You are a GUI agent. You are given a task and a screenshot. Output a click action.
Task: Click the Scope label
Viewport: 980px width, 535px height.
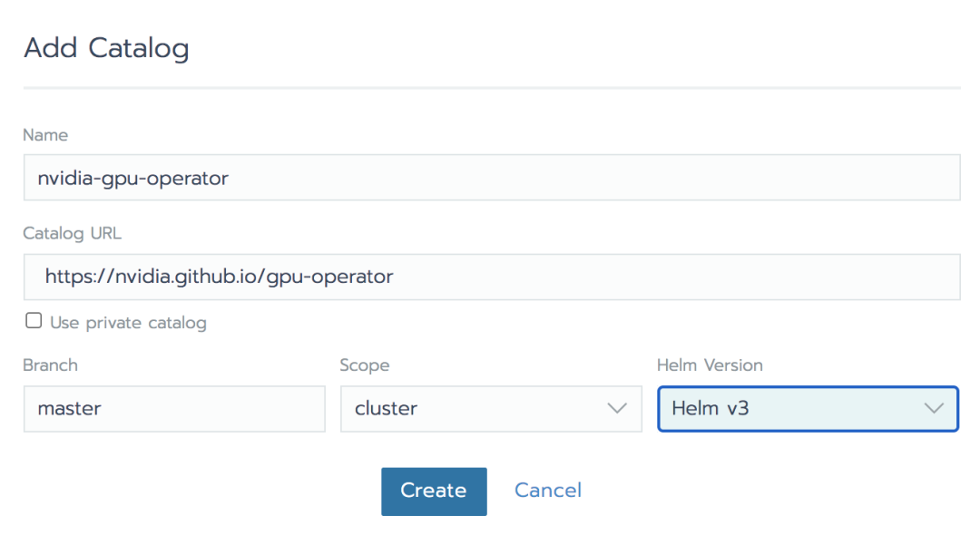point(365,365)
